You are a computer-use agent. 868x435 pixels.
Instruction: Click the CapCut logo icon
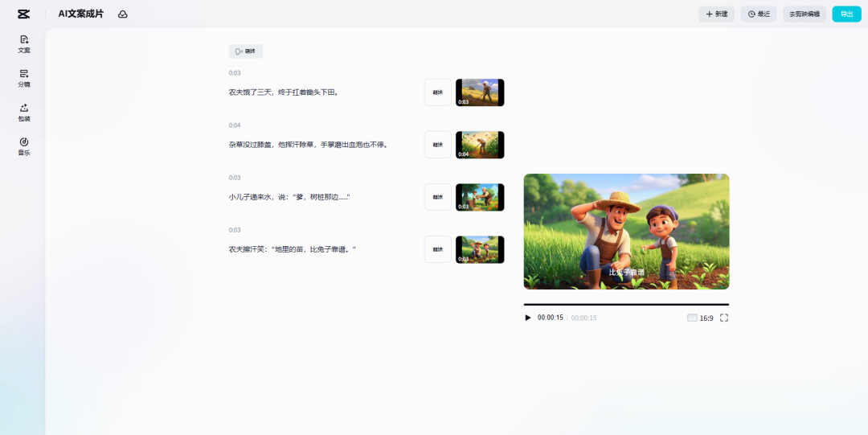pyautogui.click(x=23, y=14)
